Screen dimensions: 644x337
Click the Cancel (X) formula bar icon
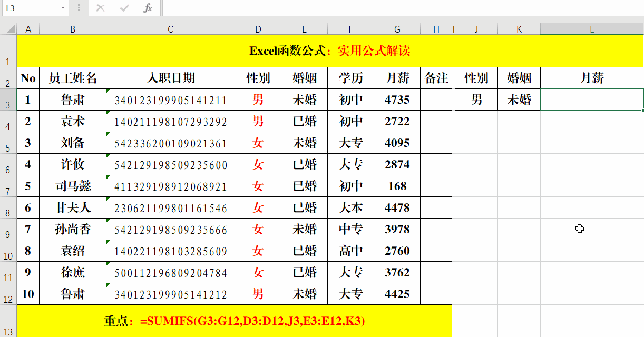click(x=100, y=8)
